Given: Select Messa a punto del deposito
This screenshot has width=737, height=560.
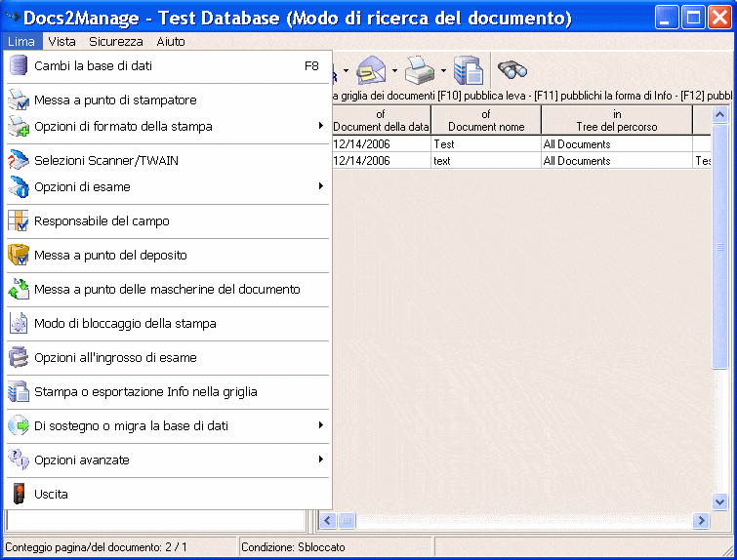Looking at the screenshot, I should (167, 255).
